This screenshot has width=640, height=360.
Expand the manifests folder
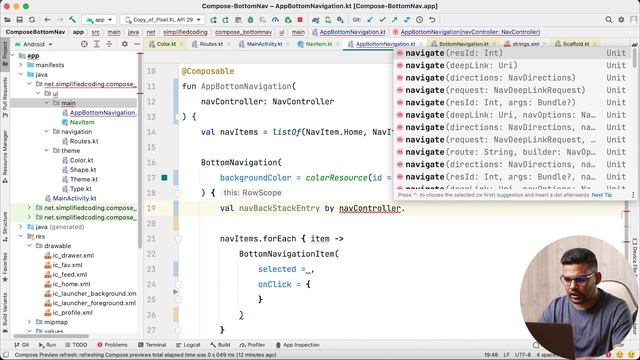[21, 65]
